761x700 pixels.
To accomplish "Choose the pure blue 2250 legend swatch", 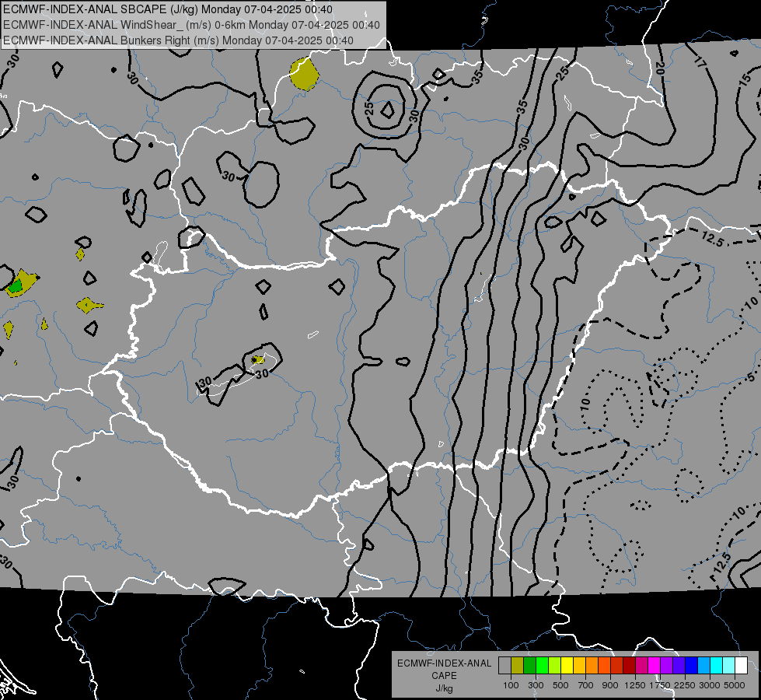I will [692, 665].
